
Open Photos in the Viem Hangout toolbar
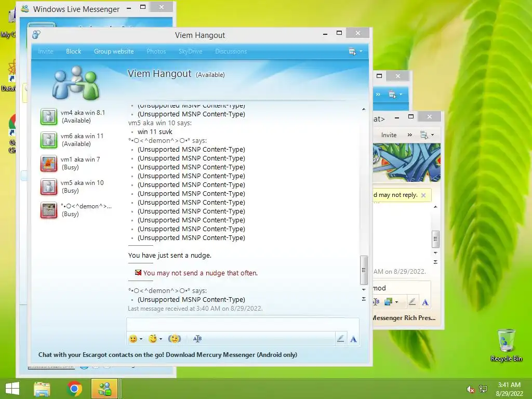[x=156, y=51]
